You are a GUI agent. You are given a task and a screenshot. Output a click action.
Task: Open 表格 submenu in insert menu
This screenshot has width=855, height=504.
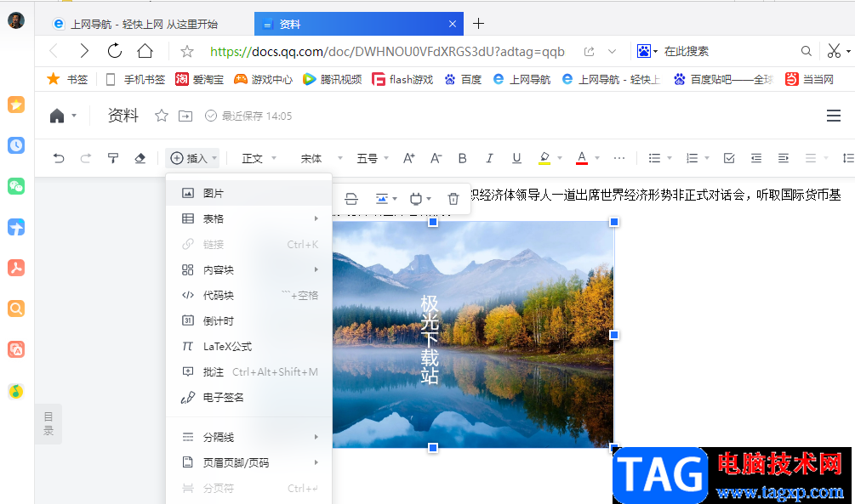tap(248, 218)
